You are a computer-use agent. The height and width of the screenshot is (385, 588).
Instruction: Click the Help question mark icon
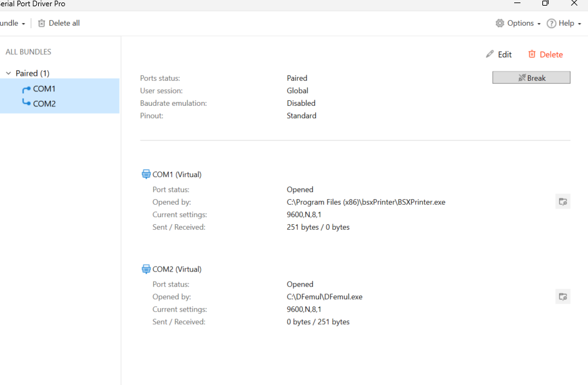click(551, 23)
